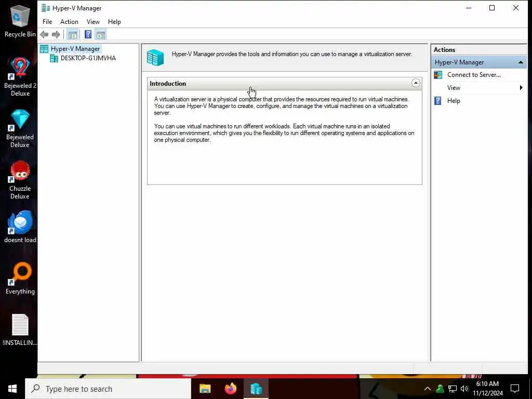Image resolution: width=532 pixels, height=399 pixels.
Task: Open the File menu
Action: pyautogui.click(x=47, y=22)
